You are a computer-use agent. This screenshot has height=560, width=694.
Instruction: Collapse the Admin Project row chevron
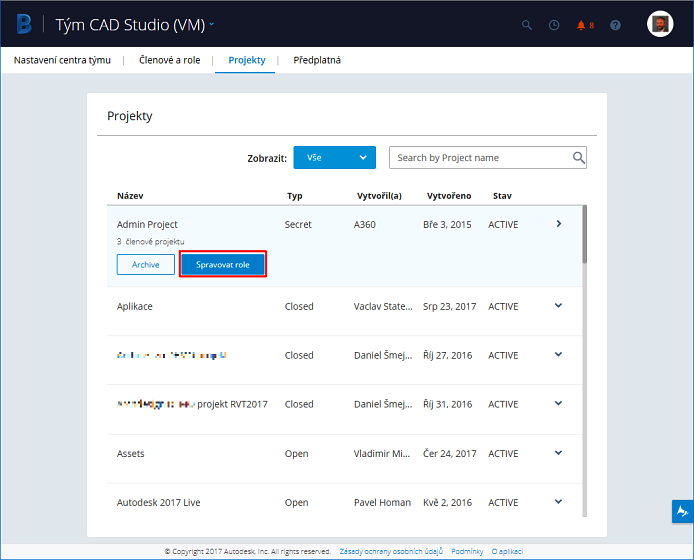(x=558, y=224)
